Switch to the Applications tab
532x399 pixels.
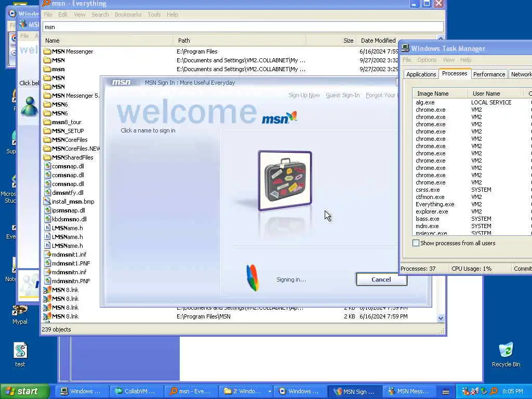(421, 74)
